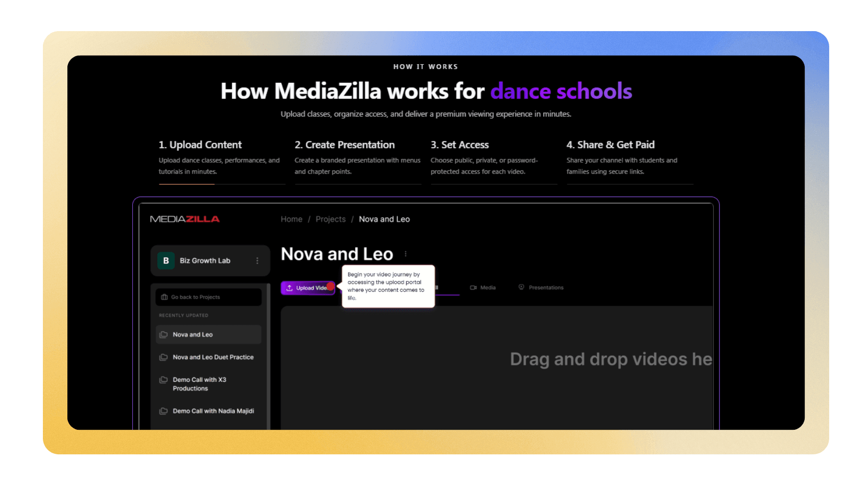Click the Nova and Leo breadcrumb
This screenshot has height=490, width=868.
[384, 219]
